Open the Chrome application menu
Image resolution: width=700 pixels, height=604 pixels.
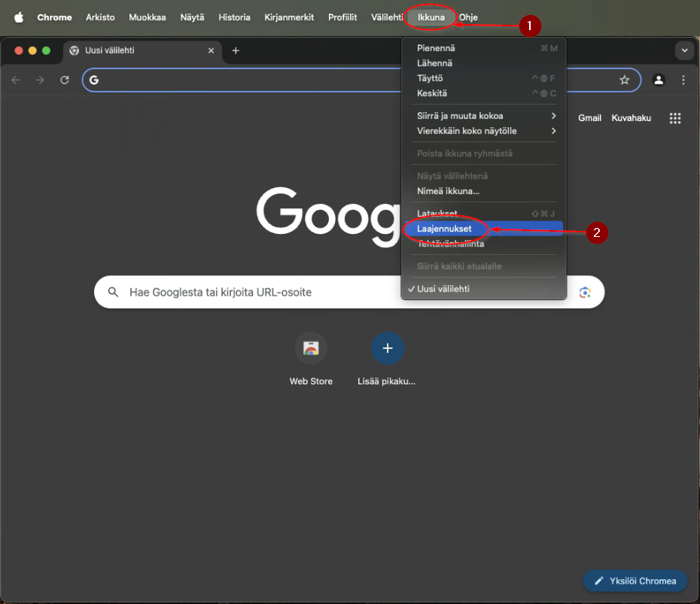[54, 17]
